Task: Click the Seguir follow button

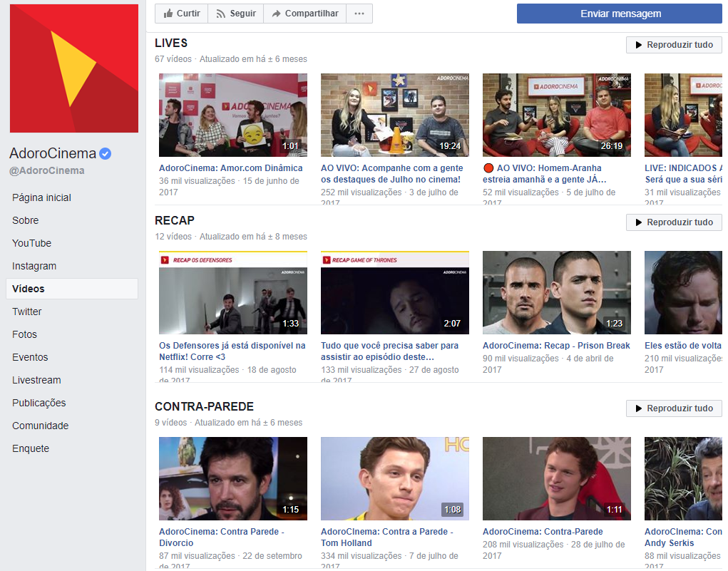Action: coord(236,14)
